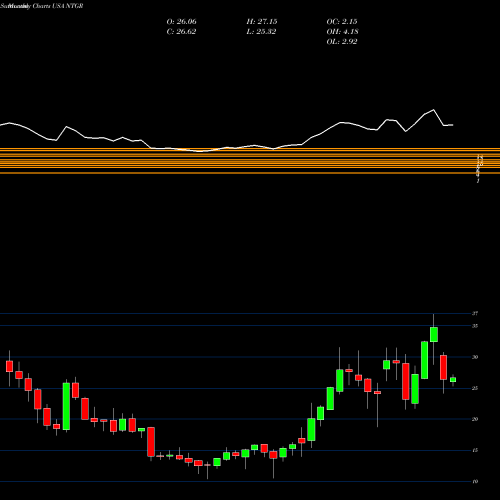Click the 30 price axis label
Viewport: 500px width, 500px height.
point(475,357)
